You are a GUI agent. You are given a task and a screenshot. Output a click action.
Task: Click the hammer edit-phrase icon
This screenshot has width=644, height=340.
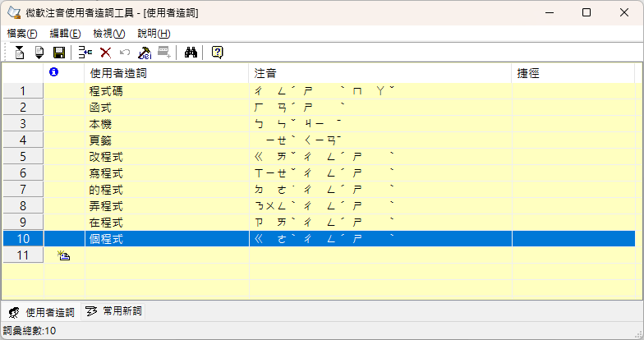pos(144,53)
